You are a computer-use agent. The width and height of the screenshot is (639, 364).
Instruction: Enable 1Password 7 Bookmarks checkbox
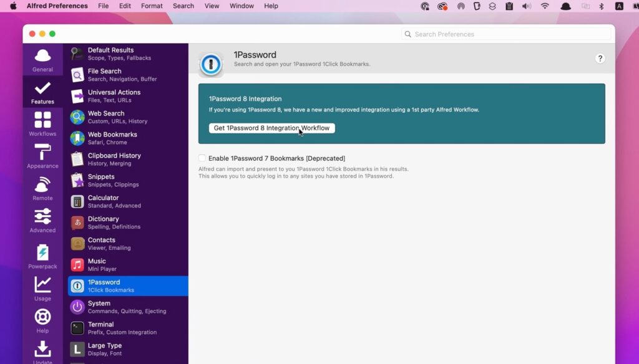202,158
